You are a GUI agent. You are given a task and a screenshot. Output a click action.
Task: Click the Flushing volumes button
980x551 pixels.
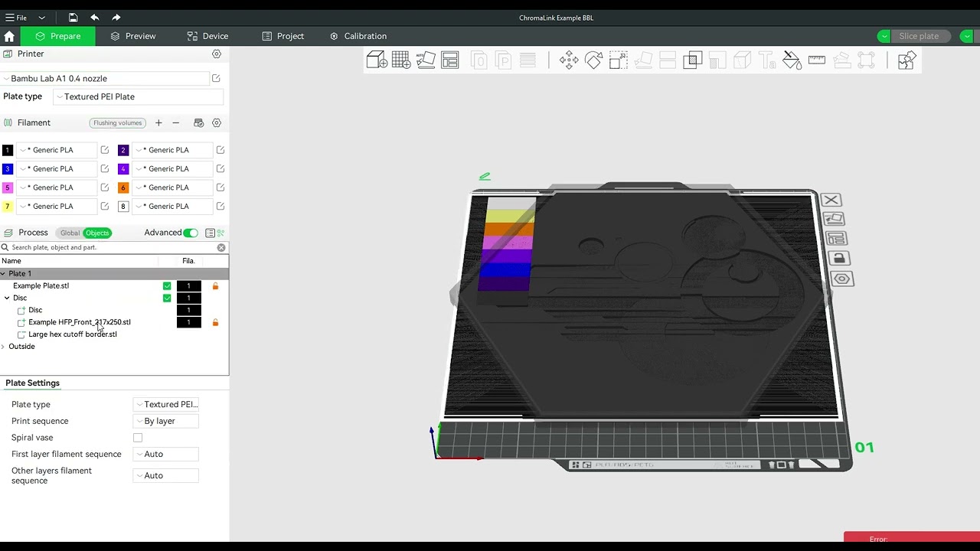tap(118, 123)
